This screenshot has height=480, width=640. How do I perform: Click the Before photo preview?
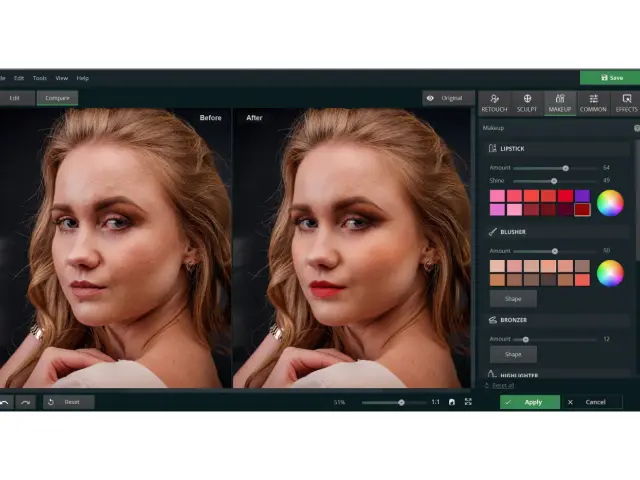(116, 248)
